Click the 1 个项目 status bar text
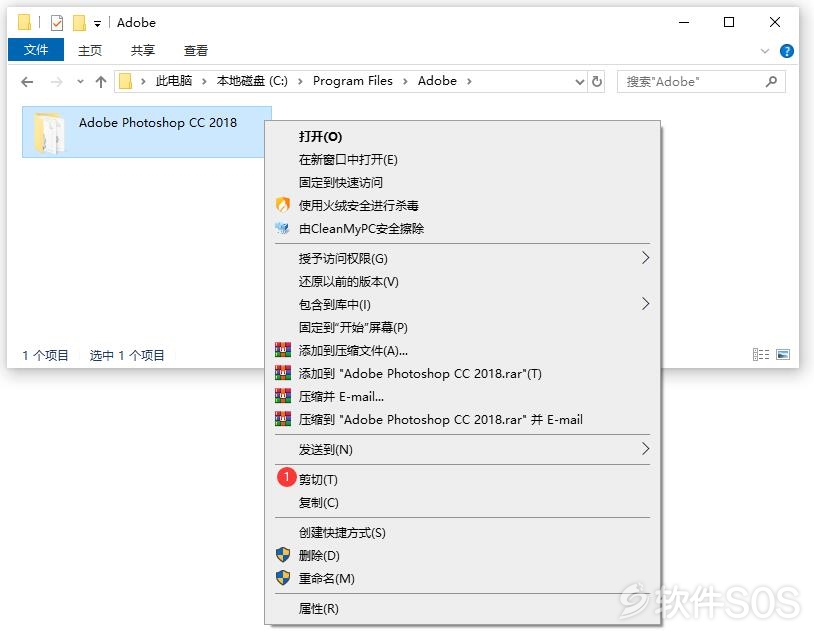 pyautogui.click(x=45, y=355)
